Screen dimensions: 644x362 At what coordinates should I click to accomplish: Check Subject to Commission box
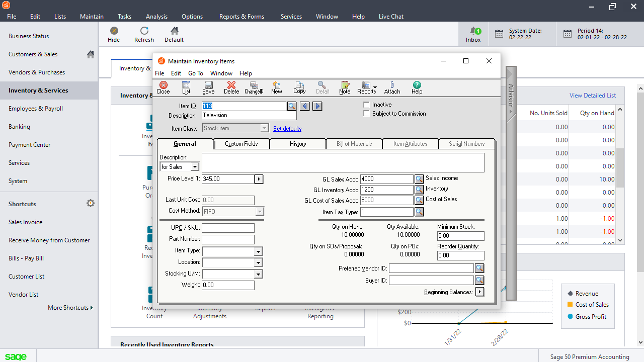click(x=367, y=114)
